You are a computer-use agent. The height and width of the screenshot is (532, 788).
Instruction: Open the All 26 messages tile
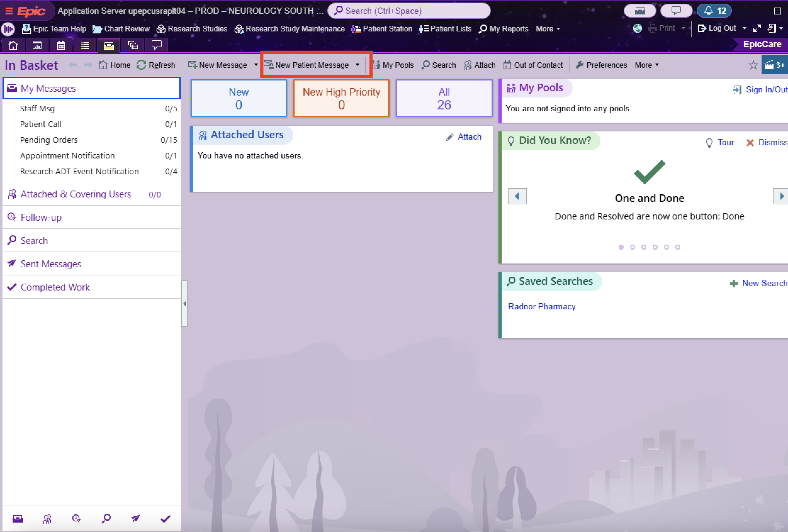coord(444,98)
